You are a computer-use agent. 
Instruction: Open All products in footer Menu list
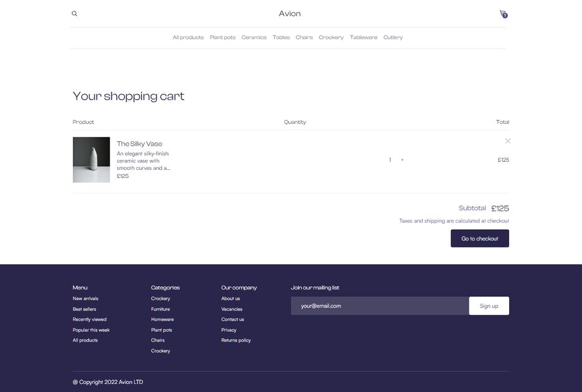85,340
